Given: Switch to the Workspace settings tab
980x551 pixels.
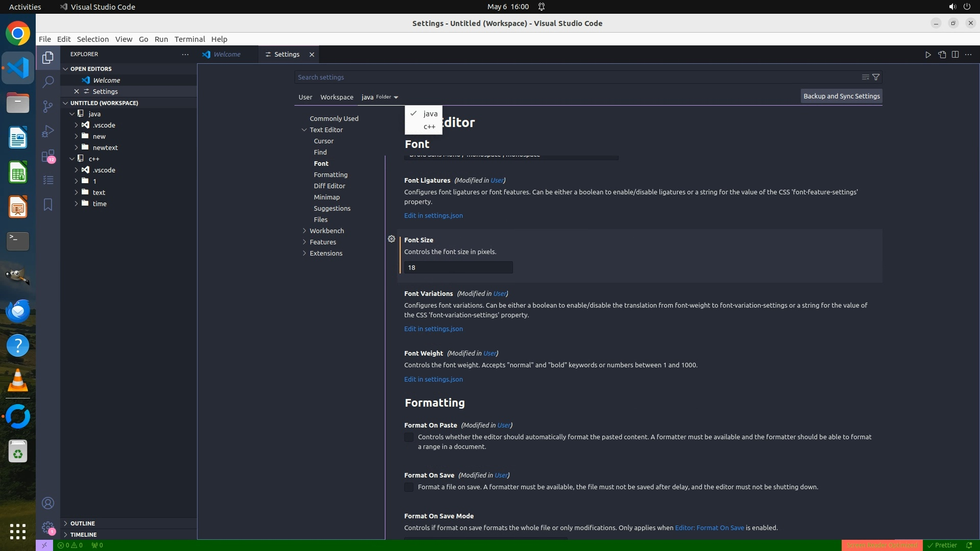Looking at the screenshot, I should [336, 97].
